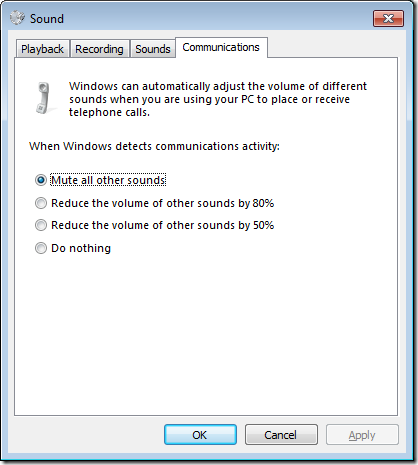This screenshot has width=418, height=465.
Task: Click the 'When Windows detects communications activity' label
Action: pyautogui.click(x=154, y=146)
